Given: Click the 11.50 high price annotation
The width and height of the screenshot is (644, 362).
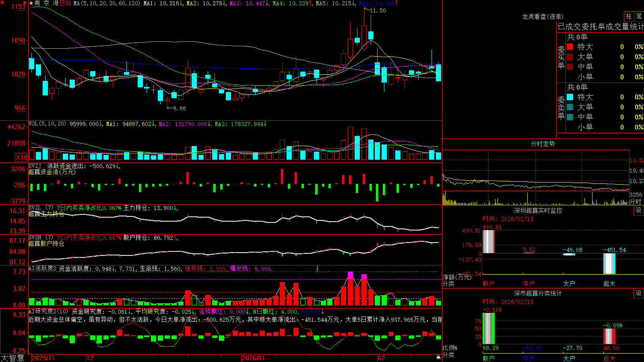Looking at the screenshot, I should click(x=378, y=10).
